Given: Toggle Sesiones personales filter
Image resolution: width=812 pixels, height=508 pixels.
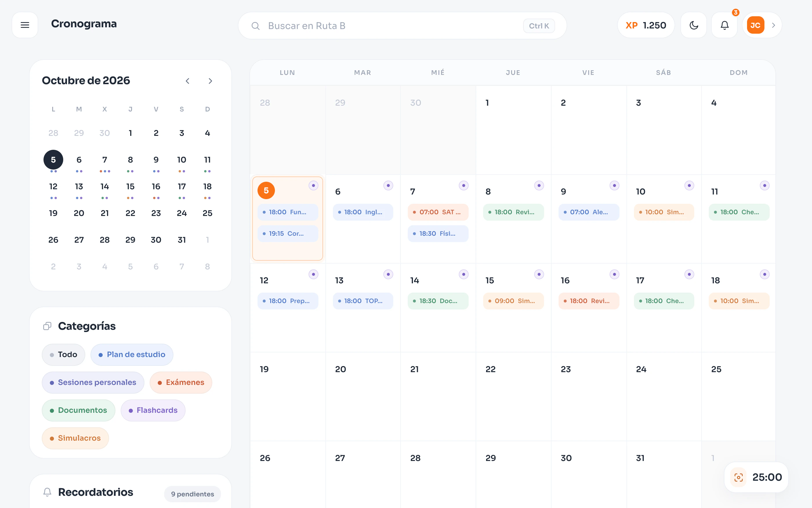Looking at the screenshot, I should pyautogui.click(x=93, y=382).
